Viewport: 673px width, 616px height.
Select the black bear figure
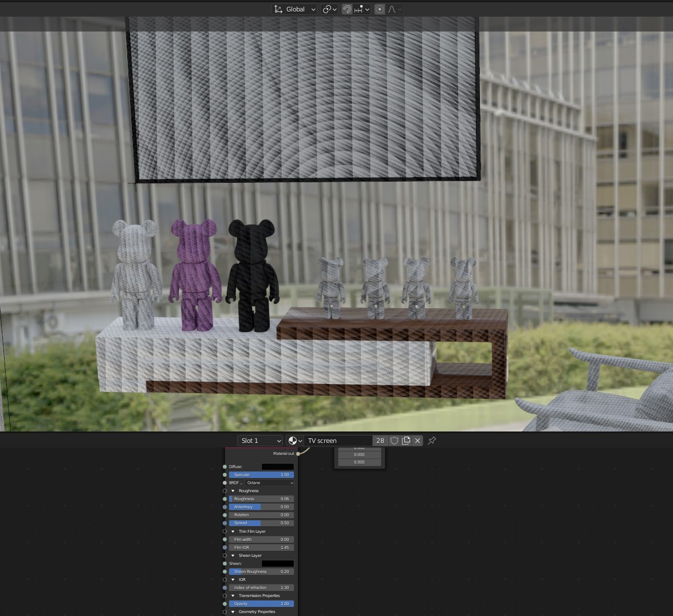point(253,274)
